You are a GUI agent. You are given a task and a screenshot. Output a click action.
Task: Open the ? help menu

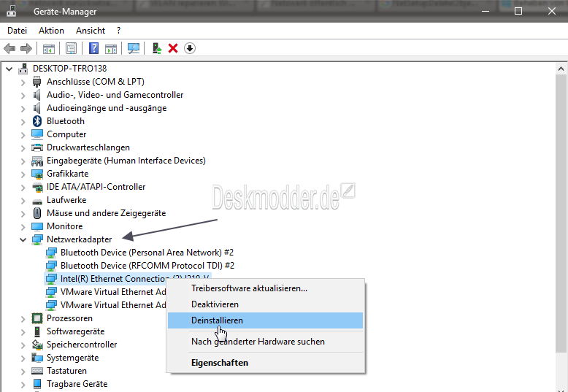(118, 31)
